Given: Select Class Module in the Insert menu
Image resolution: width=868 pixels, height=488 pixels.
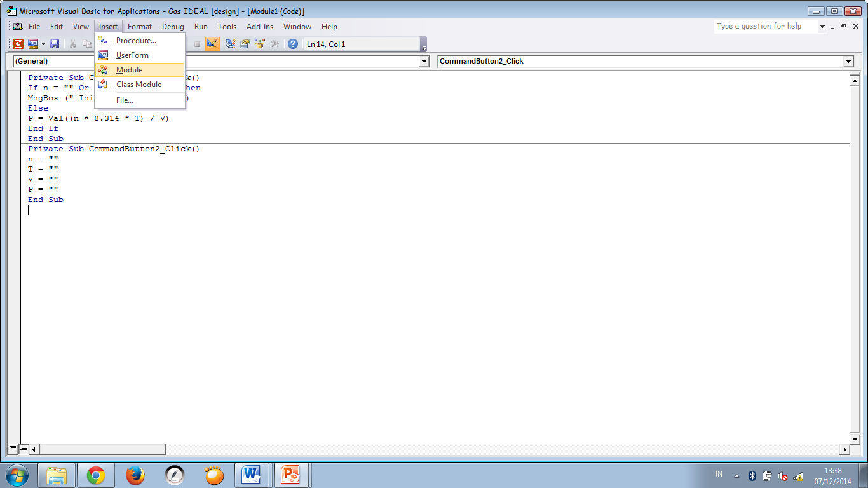Looking at the screenshot, I should pos(140,85).
